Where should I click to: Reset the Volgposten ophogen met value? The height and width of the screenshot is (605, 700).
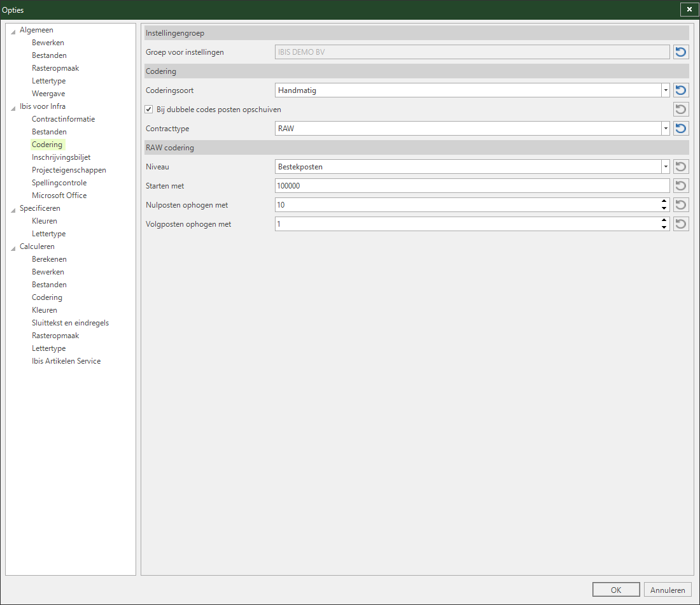pos(681,224)
